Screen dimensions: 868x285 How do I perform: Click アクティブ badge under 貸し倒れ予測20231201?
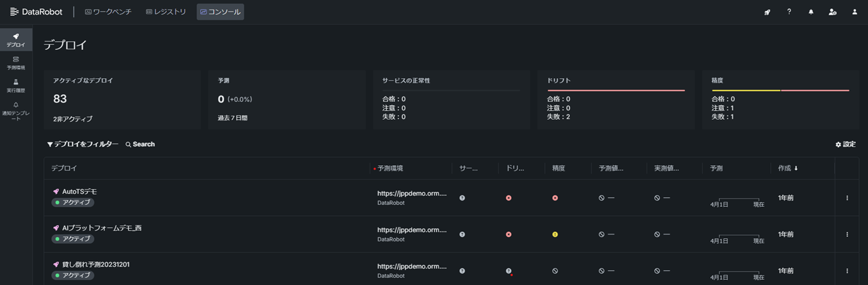73,275
